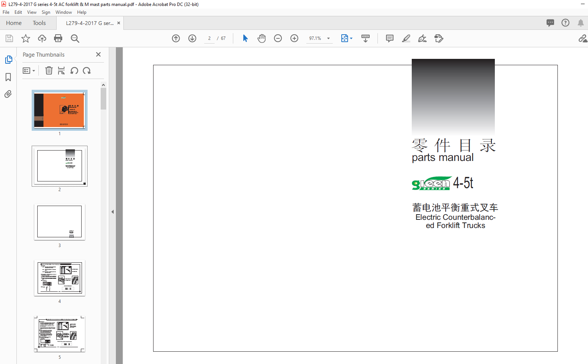The height and width of the screenshot is (364, 588).
Task: Open the zoom level dropdown arrow
Action: point(328,38)
